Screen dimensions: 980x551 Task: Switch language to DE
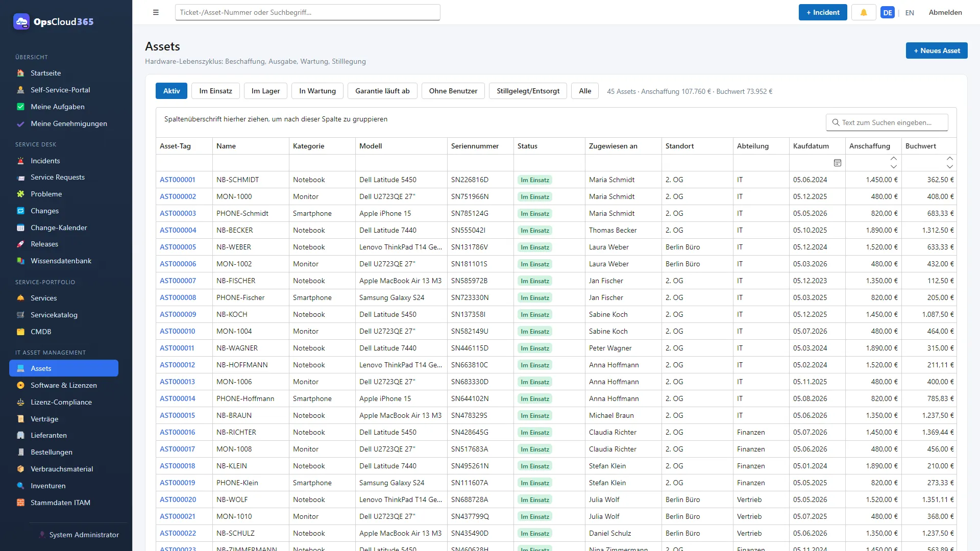pyautogui.click(x=888, y=13)
